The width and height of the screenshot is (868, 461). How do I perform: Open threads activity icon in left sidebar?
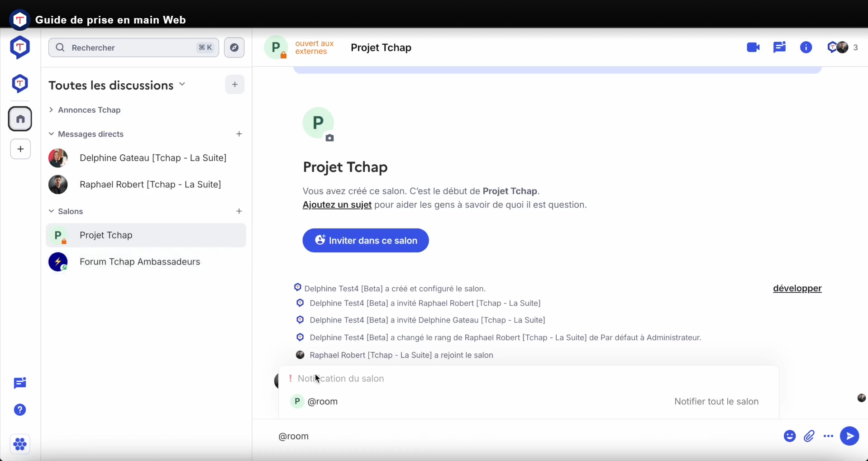click(20, 383)
